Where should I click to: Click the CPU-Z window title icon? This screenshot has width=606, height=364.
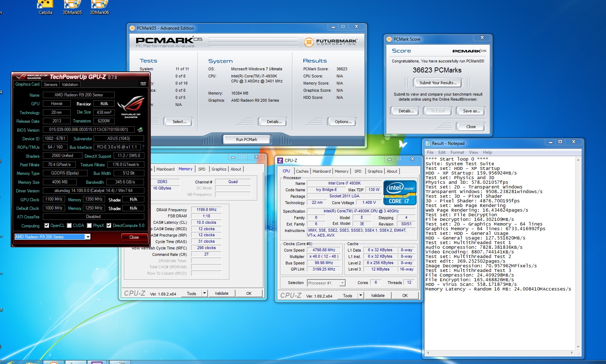[x=280, y=161]
